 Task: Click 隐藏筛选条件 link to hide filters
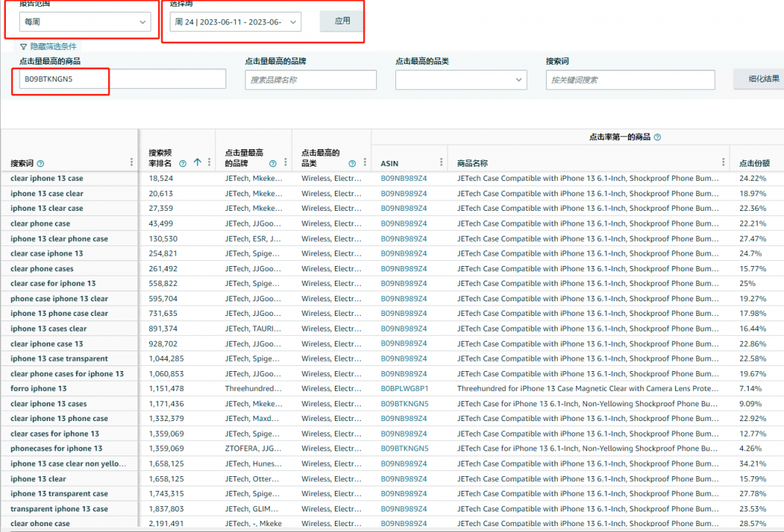(x=53, y=46)
